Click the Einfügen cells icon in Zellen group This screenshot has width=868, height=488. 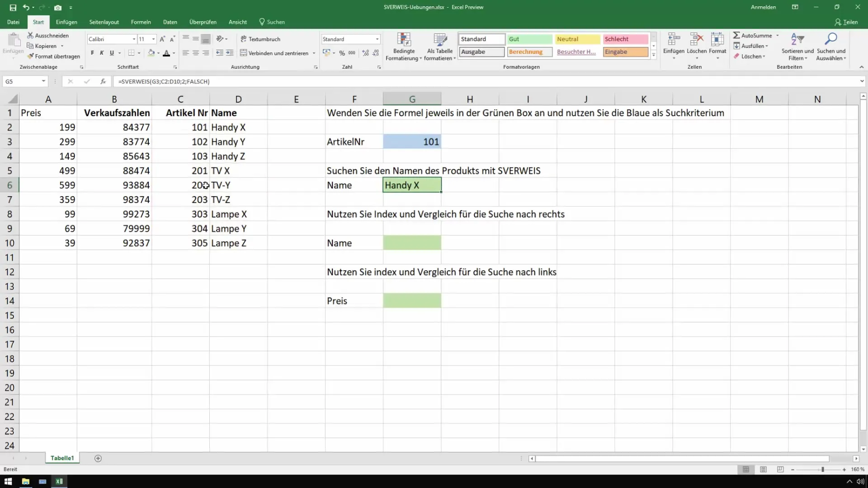[x=674, y=39]
